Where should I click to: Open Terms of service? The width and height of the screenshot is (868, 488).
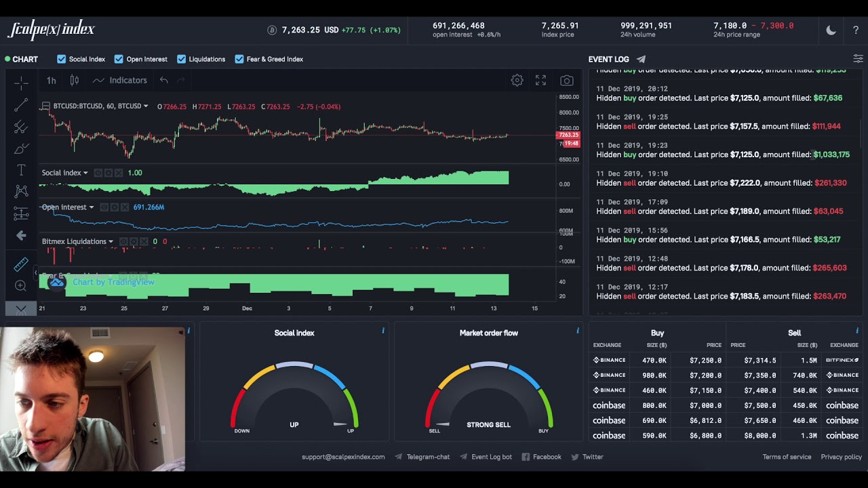(x=787, y=457)
